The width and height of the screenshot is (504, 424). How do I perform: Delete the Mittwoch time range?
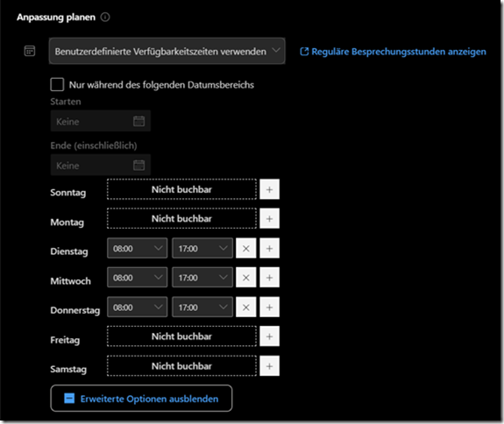(x=246, y=278)
